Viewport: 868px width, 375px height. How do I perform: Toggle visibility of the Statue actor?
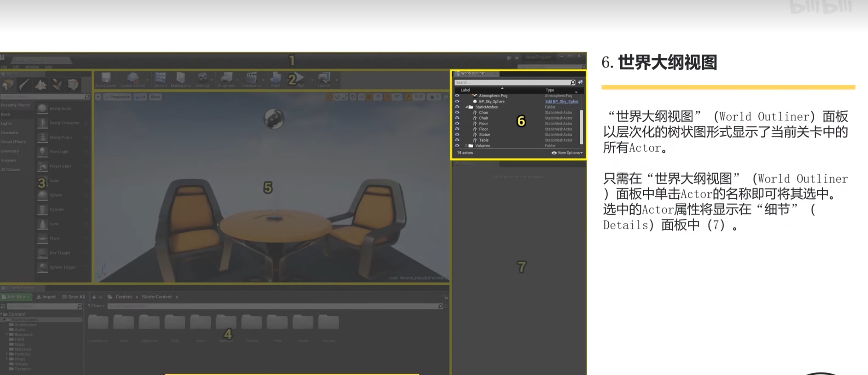pos(457,134)
